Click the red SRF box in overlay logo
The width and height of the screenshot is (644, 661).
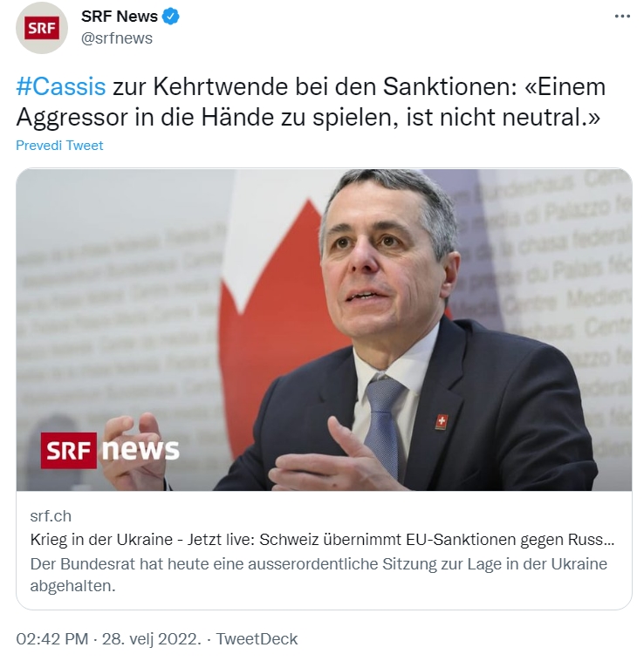(69, 450)
